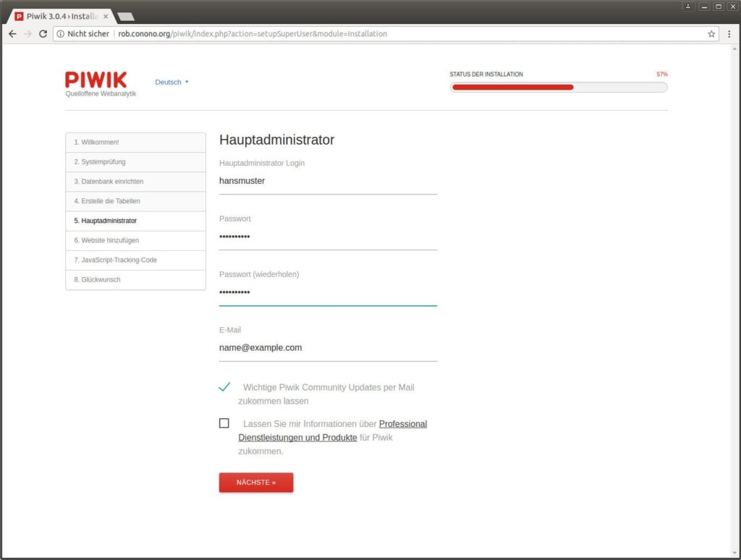741x560 pixels.
Task: Go back using the browser back arrow
Action: [x=13, y=34]
